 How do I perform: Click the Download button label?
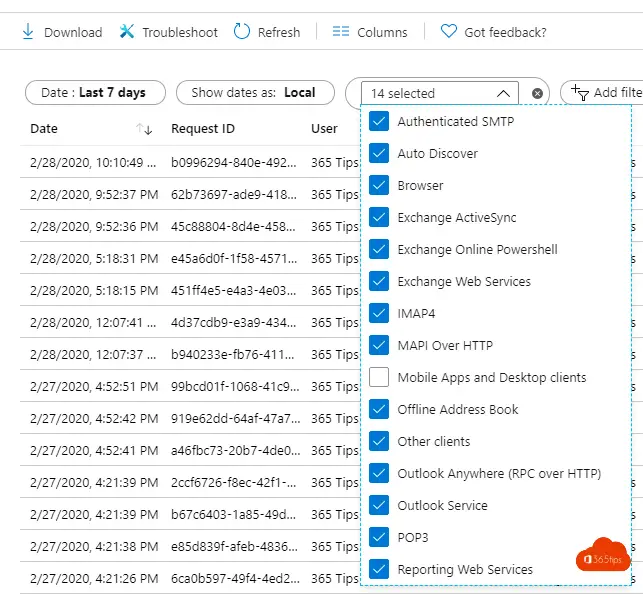click(73, 32)
